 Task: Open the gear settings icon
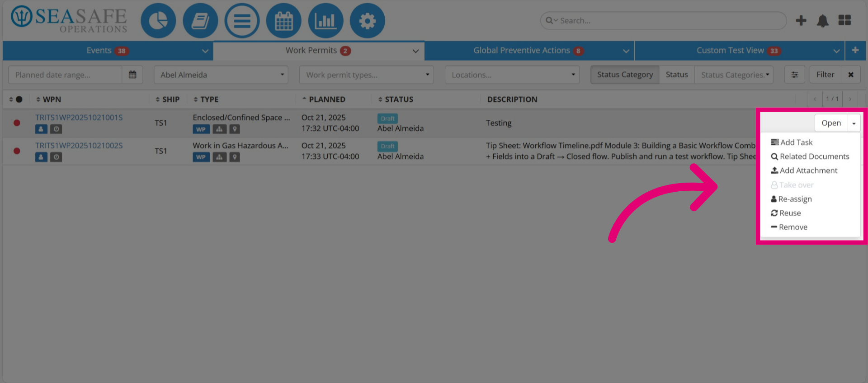(368, 21)
